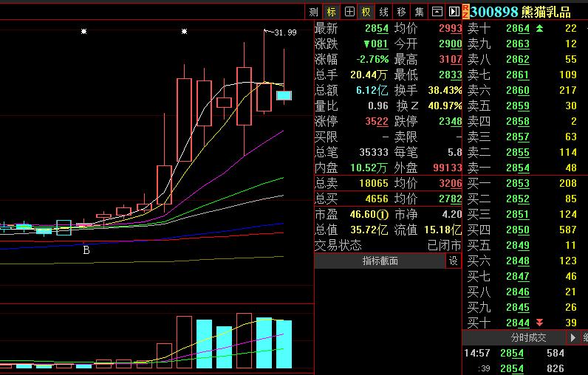Image resolution: width=588 pixels, height=375 pixels.
Task: Click the B marker on chart
Action: 86,250
